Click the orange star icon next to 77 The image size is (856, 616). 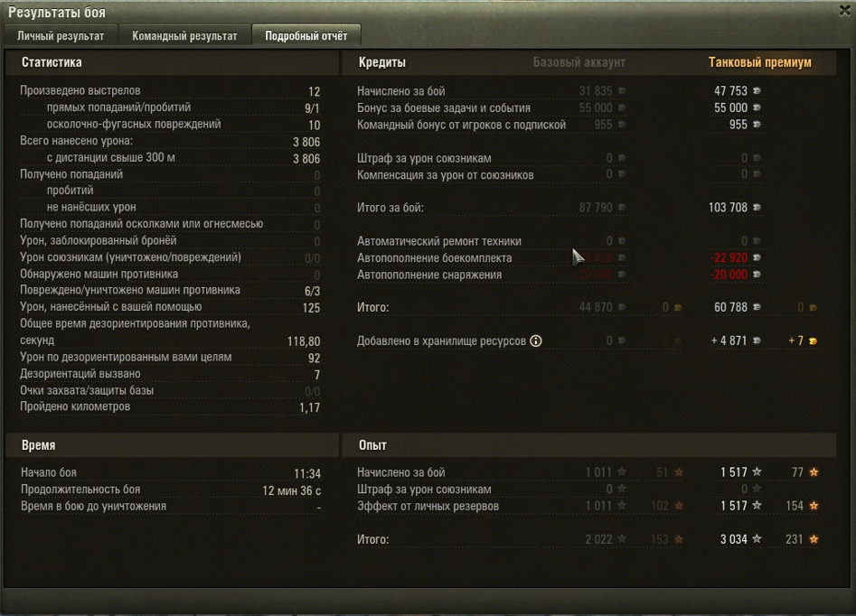coord(814,472)
